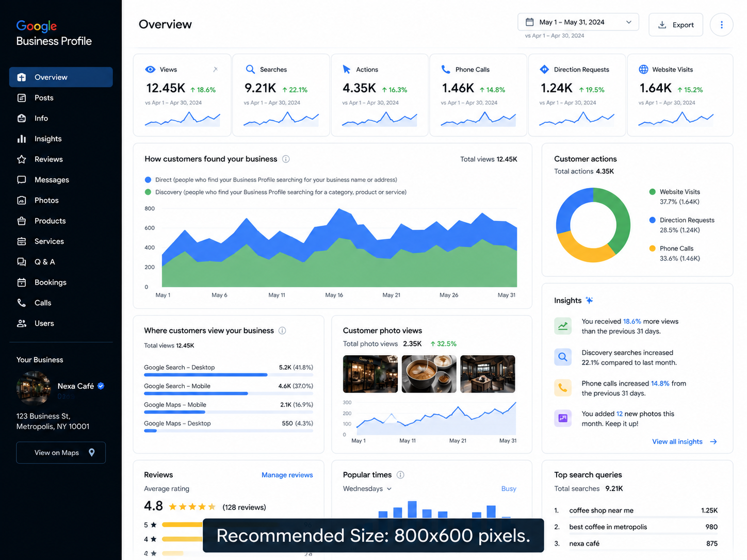Click the Info storefront icon in the sidebar
Screen dimensions: 747x560
[22, 118]
